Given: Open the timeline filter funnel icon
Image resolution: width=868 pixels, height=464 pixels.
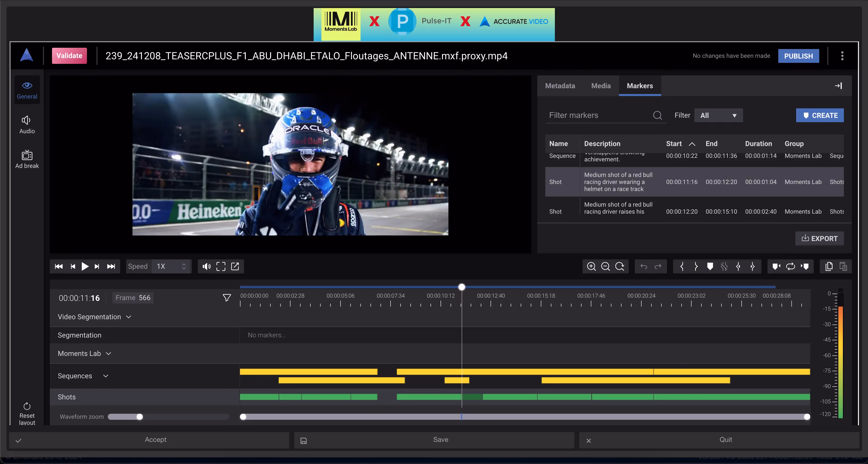Looking at the screenshot, I should [x=227, y=298].
